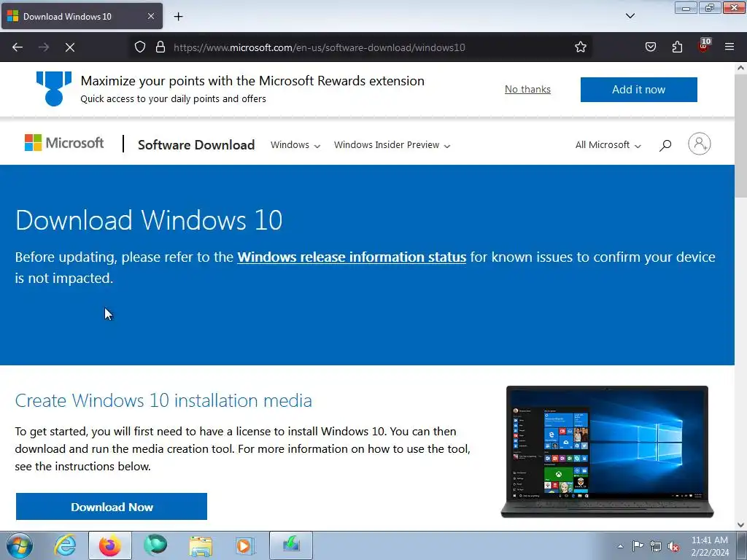Image resolution: width=747 pixels, height=560 pixels.
Task: Open Firefox hamburger application menu
Action: pyautogui.click(x=729, y=47)
